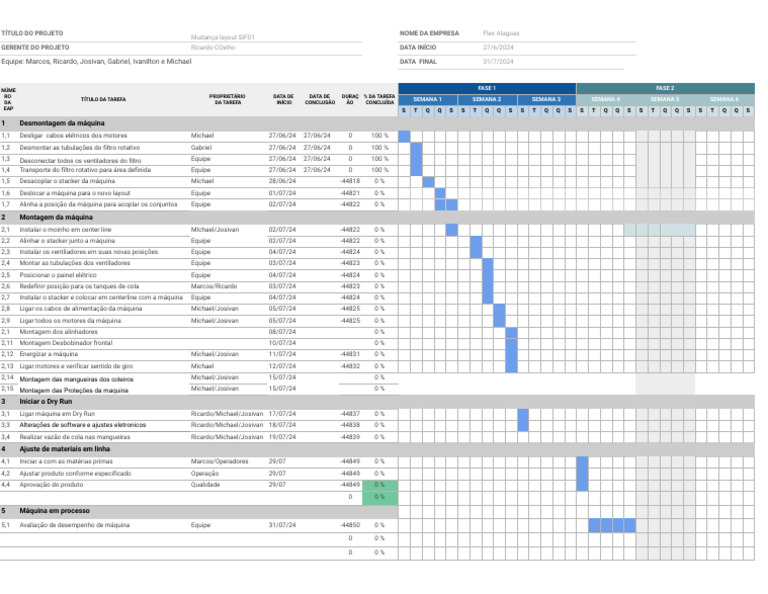Click task 'Redefinir posição para os tanques de cola'

(79, 286)
